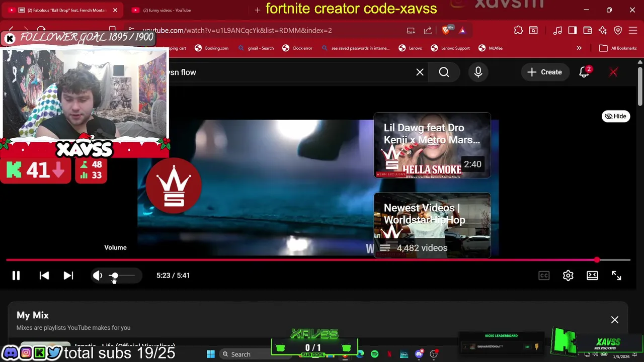This screenshot has height=362, width=644.
Task: Go to previous video in playlist
Action: click(x=44, y=276)
